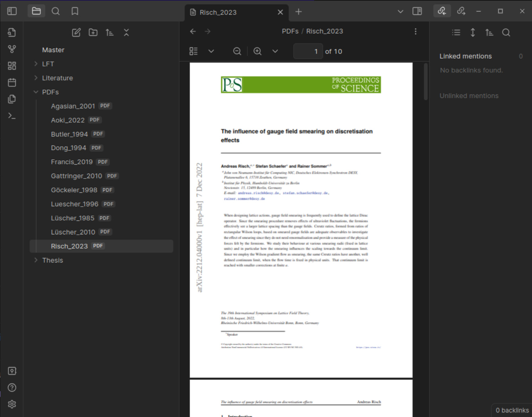Close the Risch_2023 tab
The height and width of the screenshot is (417, 532).
coord(280,12)
